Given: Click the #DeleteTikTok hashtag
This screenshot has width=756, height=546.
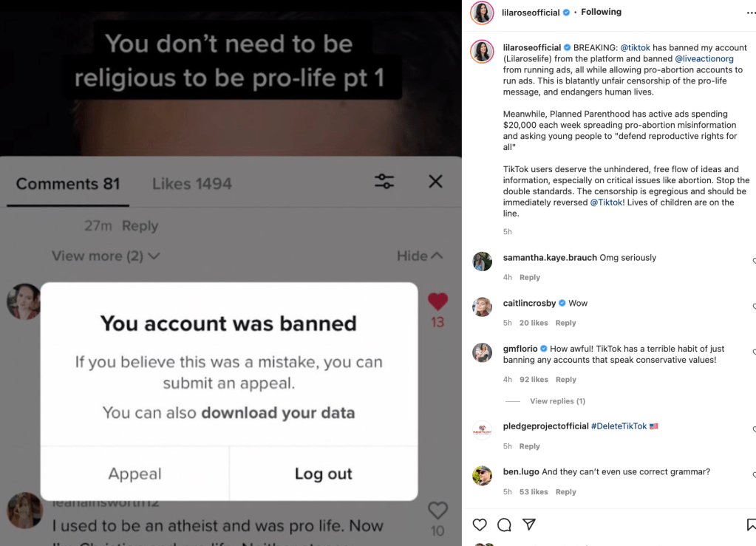Looking at the screenshot, I should (619, 426).
